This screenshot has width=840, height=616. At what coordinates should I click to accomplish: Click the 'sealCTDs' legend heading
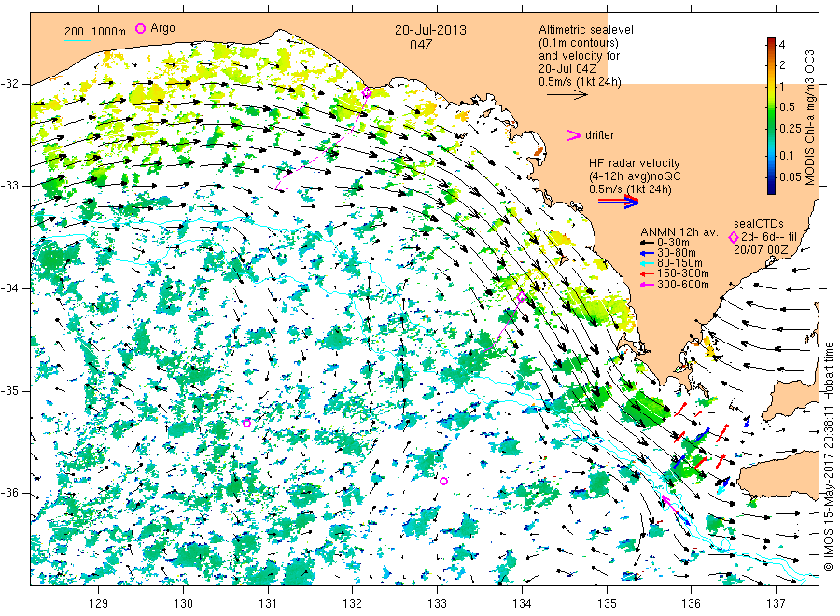[758, 224]
